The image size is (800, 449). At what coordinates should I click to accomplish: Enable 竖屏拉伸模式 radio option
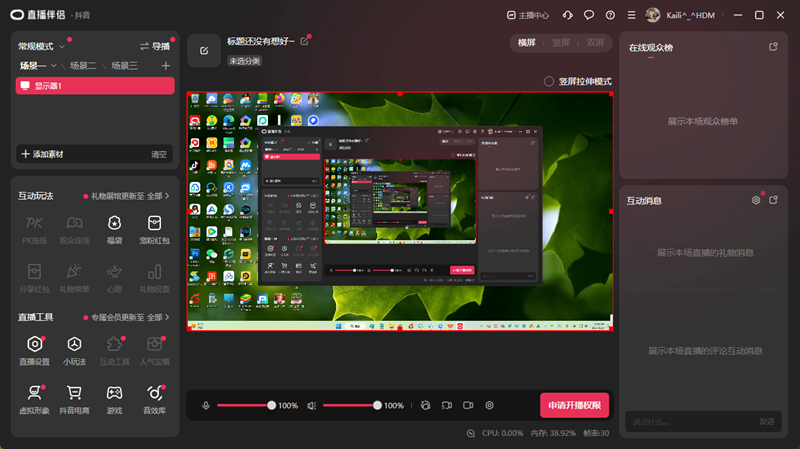(548, 81)
